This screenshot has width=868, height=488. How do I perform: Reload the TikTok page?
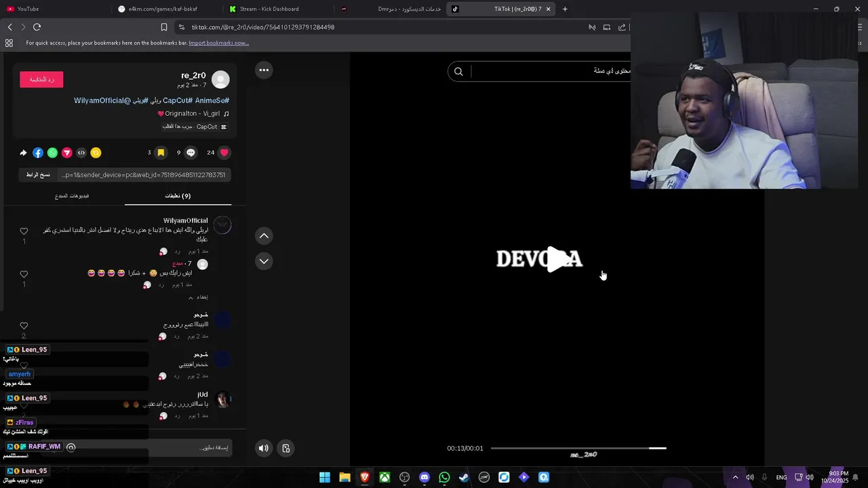pyautogui.click(x=37, y=27)
